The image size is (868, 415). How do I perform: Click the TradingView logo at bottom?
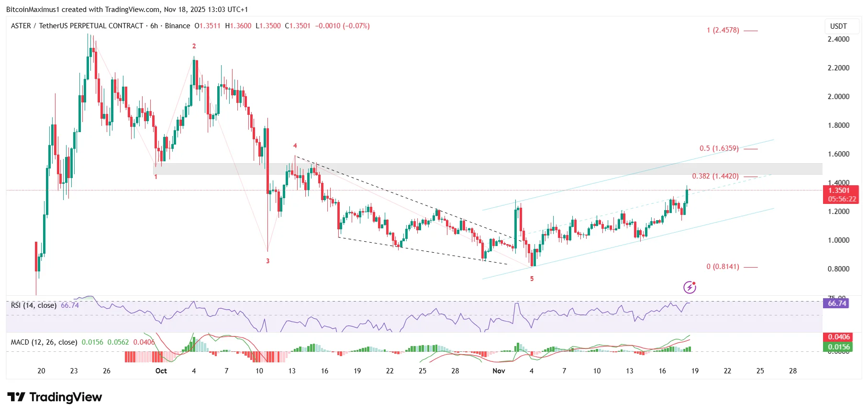click(x=55, y=397)
